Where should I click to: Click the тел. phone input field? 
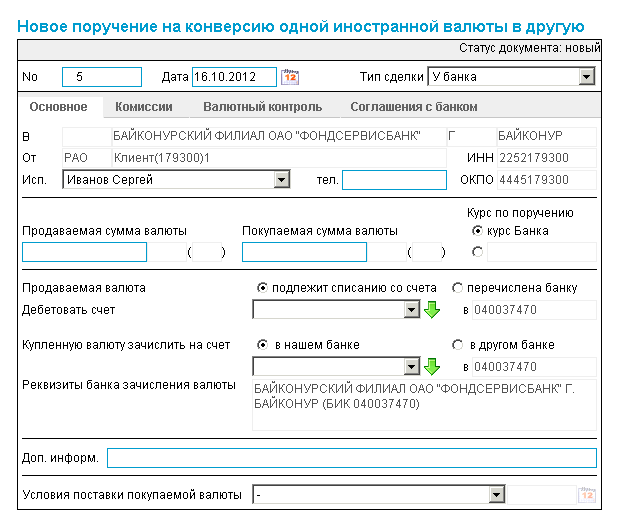tap(394, 180)
